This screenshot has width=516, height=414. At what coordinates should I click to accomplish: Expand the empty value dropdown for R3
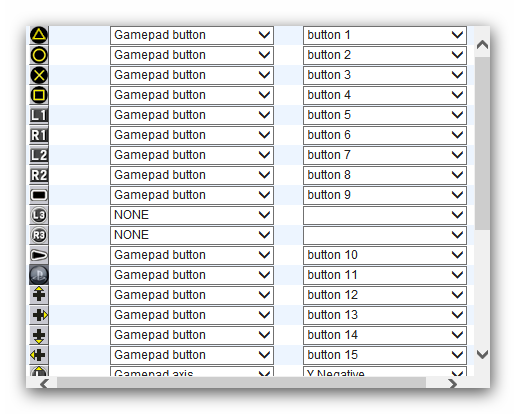click(x=385, y=235)
